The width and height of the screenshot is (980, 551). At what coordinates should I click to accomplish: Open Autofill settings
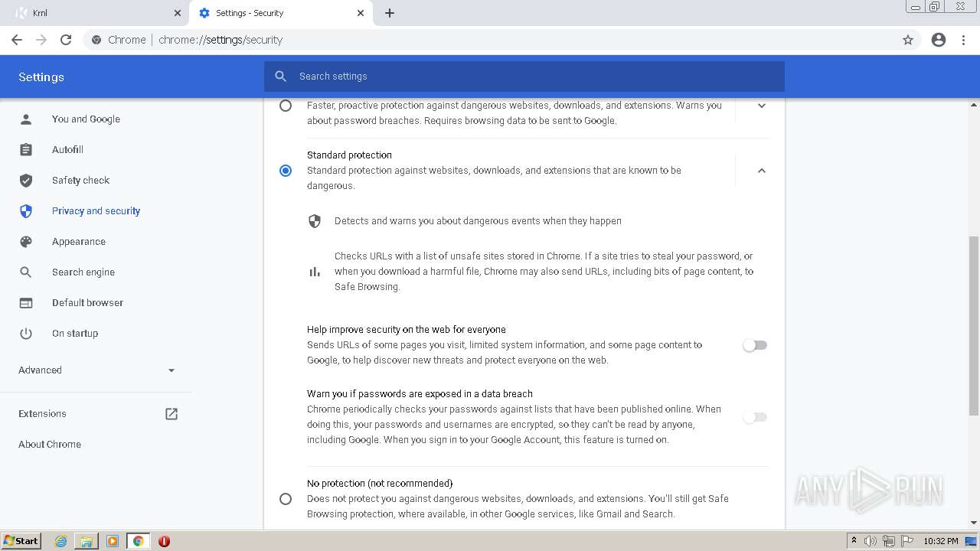[x=67, y=150]
